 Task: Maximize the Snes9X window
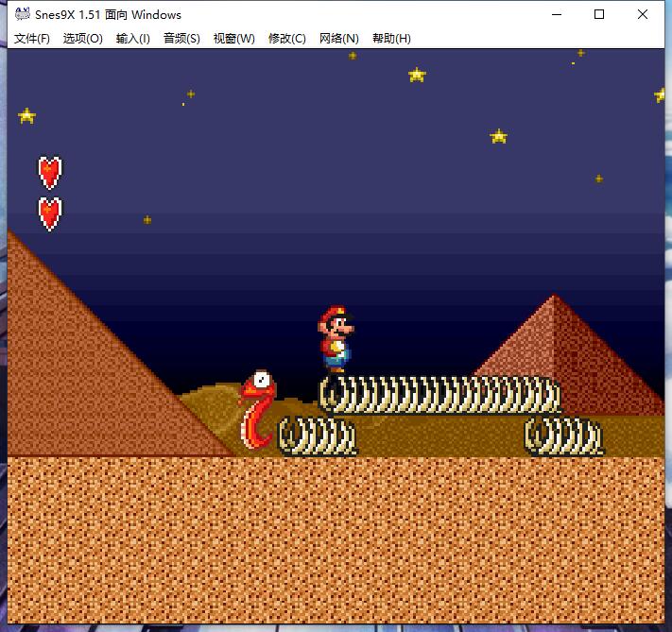pos(599,14)
